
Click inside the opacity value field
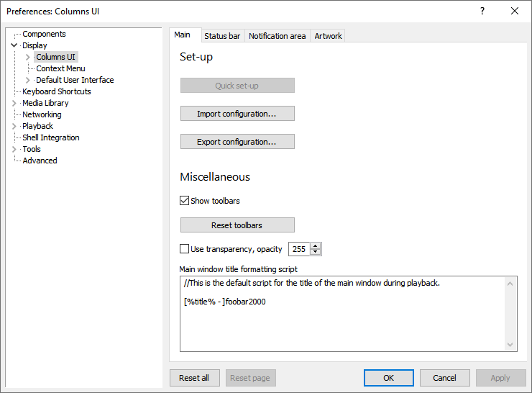point(299,249)
